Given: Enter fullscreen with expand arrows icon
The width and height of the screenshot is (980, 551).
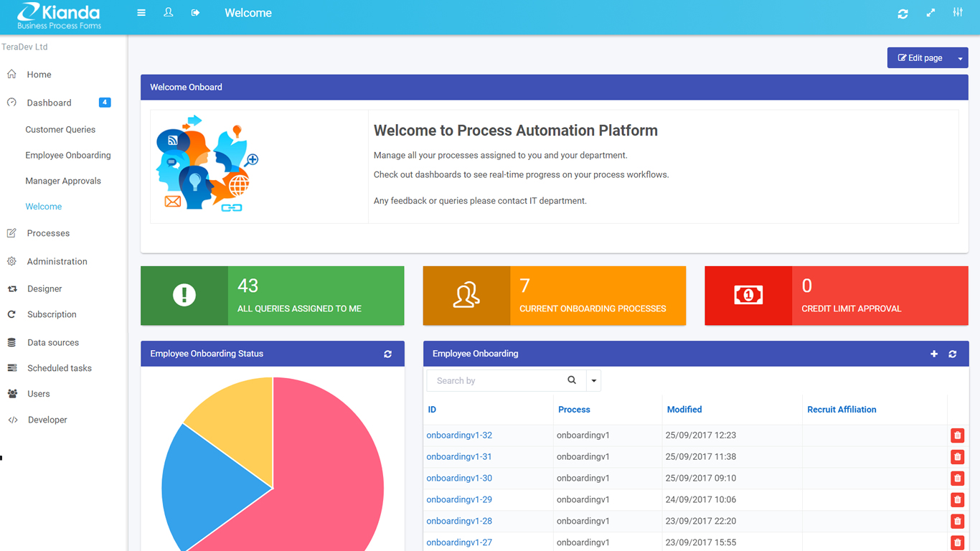Looking at the screenshot, I should tap(930, 13).
